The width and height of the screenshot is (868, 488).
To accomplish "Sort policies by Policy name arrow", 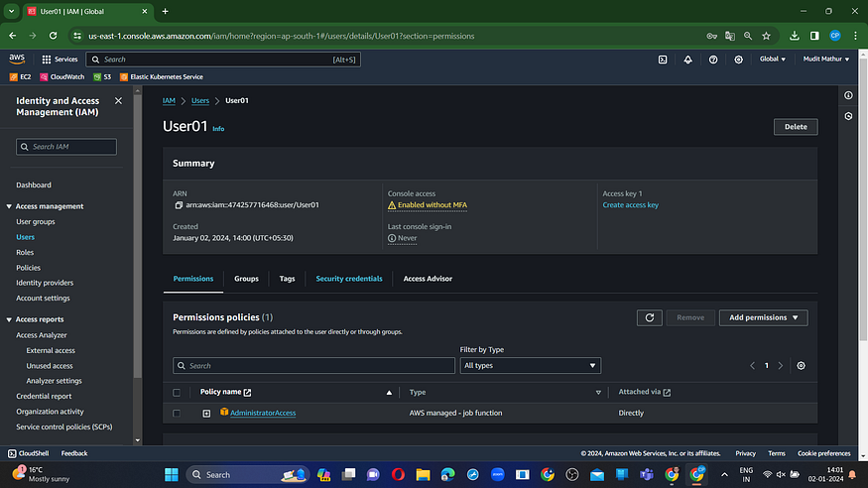I will (389, 392).
